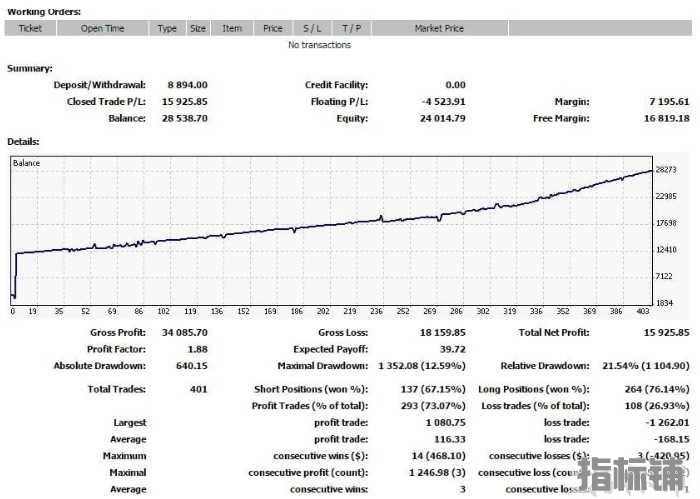Click the Total Net Profit value 15 925.85
Viewport: 700px width, 499px height.
(667, 333)
